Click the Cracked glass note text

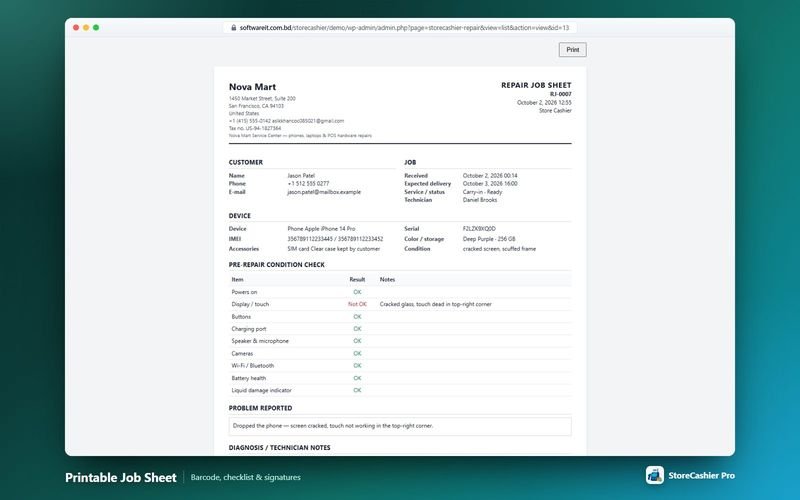pyautogui.click(x=436, y=304)
